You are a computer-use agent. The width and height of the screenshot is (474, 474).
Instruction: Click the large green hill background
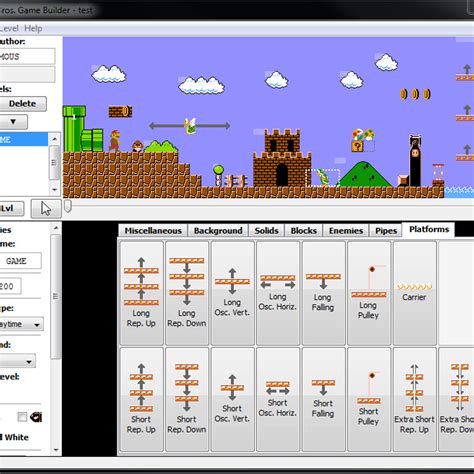pos(365,174)
